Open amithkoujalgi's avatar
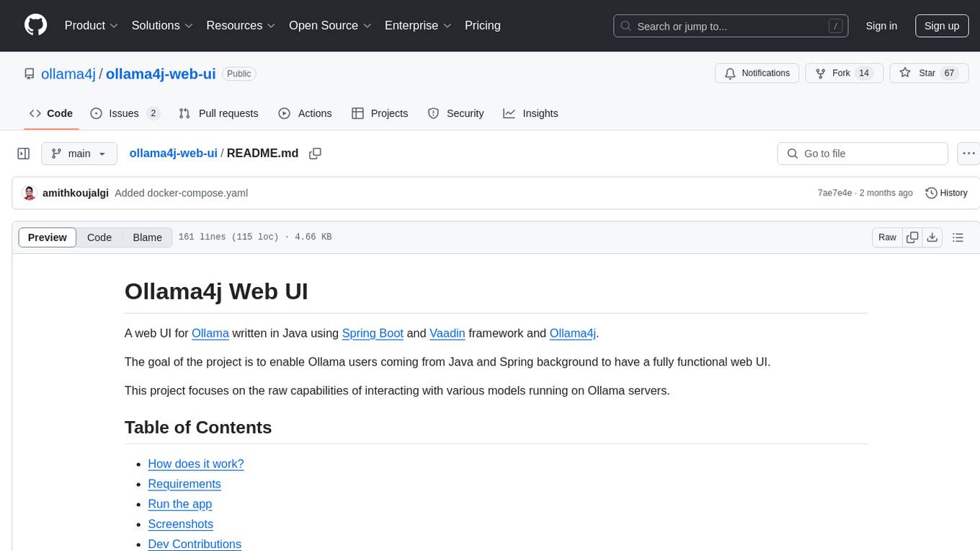Image resolution: width=980 pixels, height=551 pixels. tap(30, 193)
